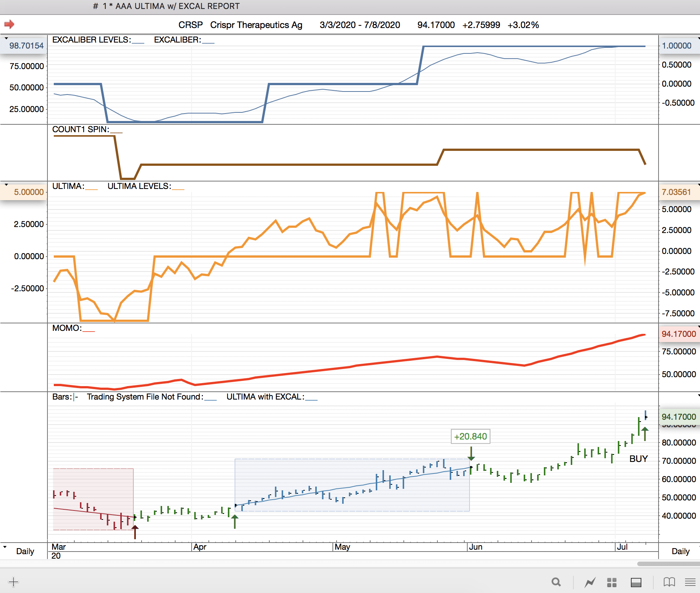Click the +20.840 trade profit label
Viewport: 700px width, 593px height.
click(471, 436)
